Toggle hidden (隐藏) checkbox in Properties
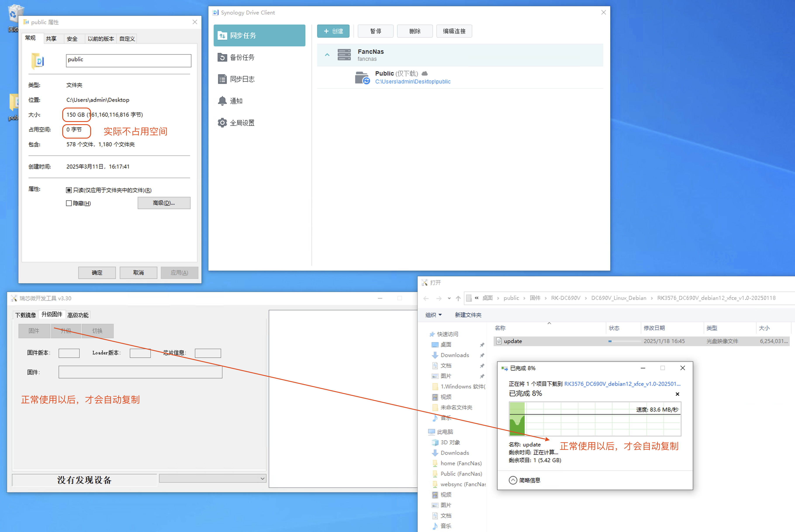Screen dimensions: 795x532 pyautogui.click(x=69, y=203)
